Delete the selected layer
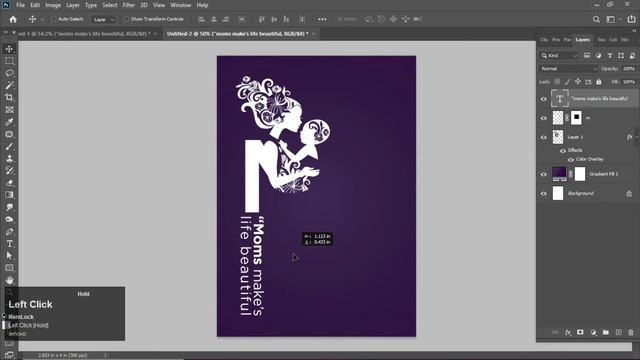Image resolution: width=640 pixels, height=360 pixels. click(631, 333)
